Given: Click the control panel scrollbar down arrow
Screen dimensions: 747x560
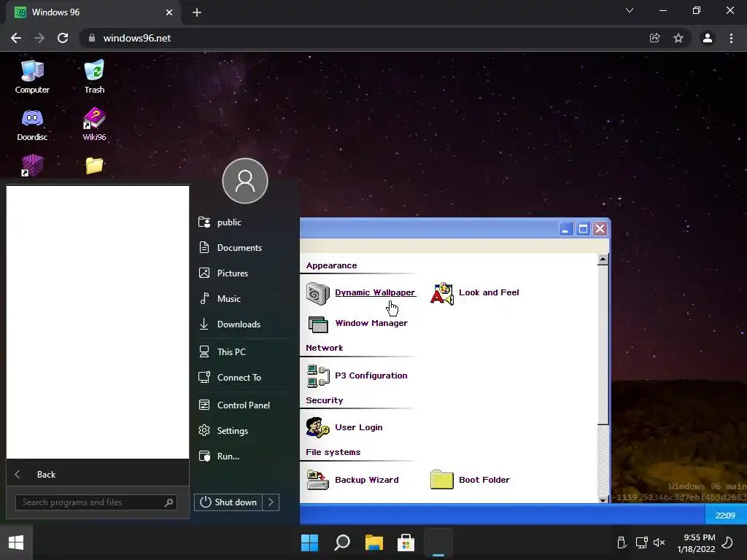Looking at the screenshot, I should coord(603,499).
